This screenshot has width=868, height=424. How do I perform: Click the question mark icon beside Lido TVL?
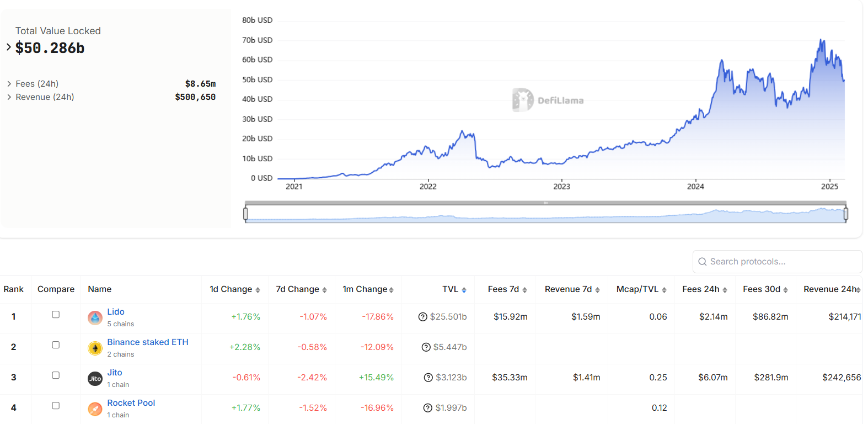423,317
